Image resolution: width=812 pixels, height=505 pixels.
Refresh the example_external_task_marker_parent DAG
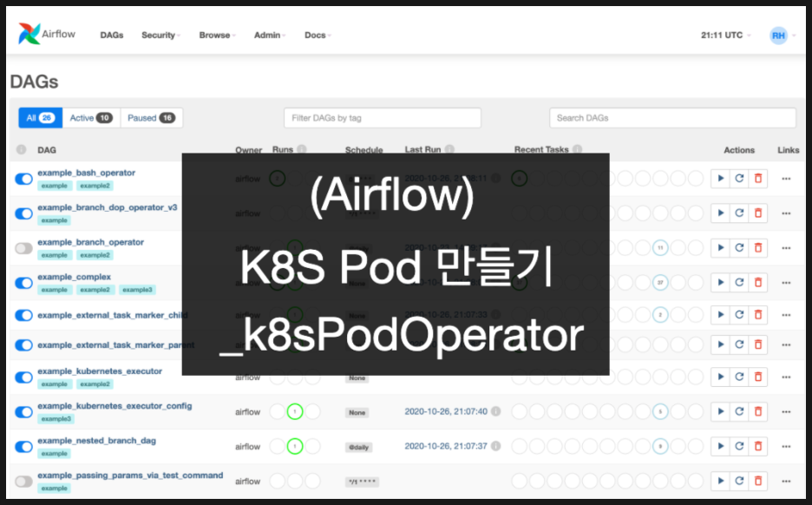[739, 345]
